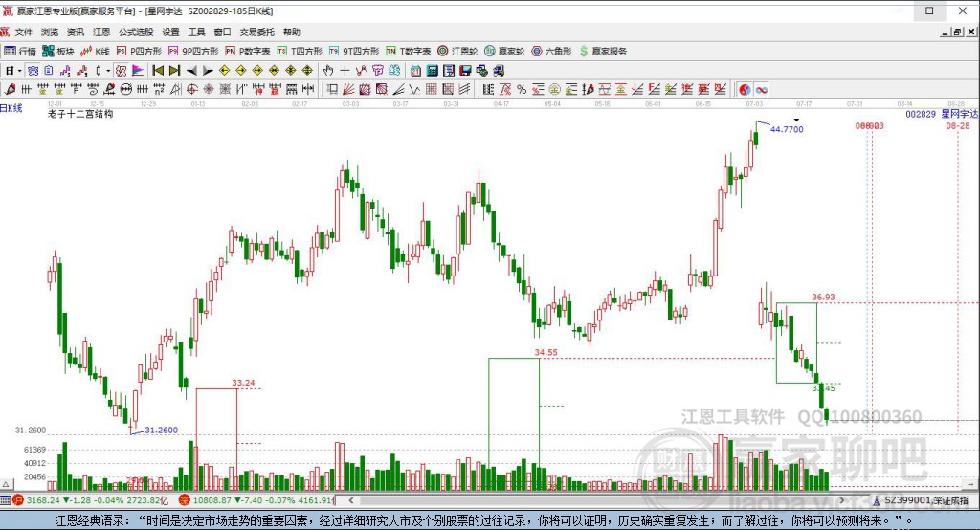The height and width of the screenshot is (530, 980).
Task: Open the 浏览 menu
Action: [x=50, y=32]
